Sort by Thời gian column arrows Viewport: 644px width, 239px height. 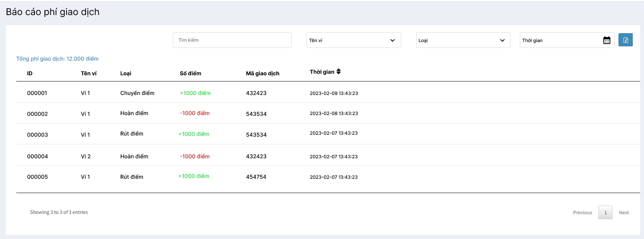338,71
